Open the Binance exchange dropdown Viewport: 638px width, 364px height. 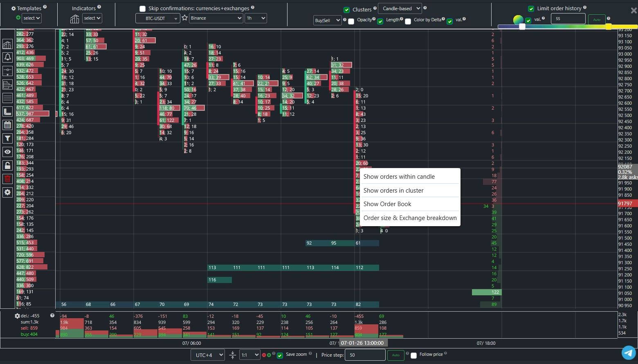[x=216, y=18]
